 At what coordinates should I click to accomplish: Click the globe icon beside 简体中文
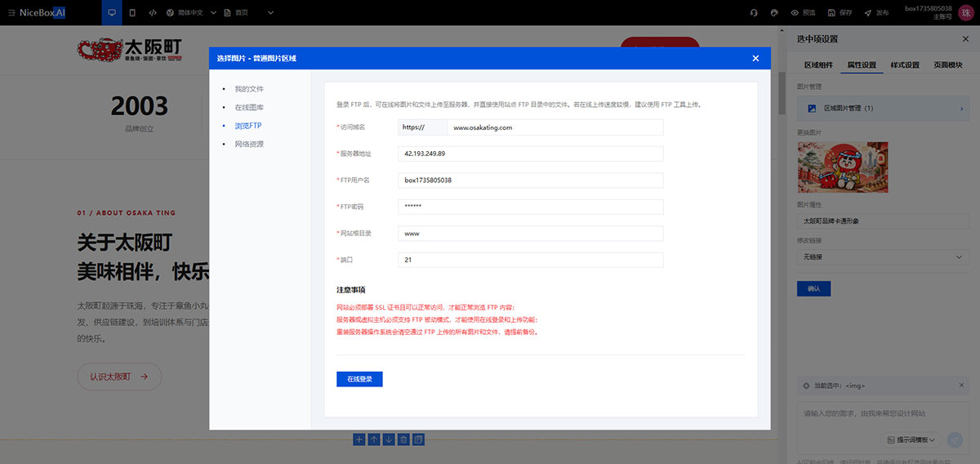point(170,13)
